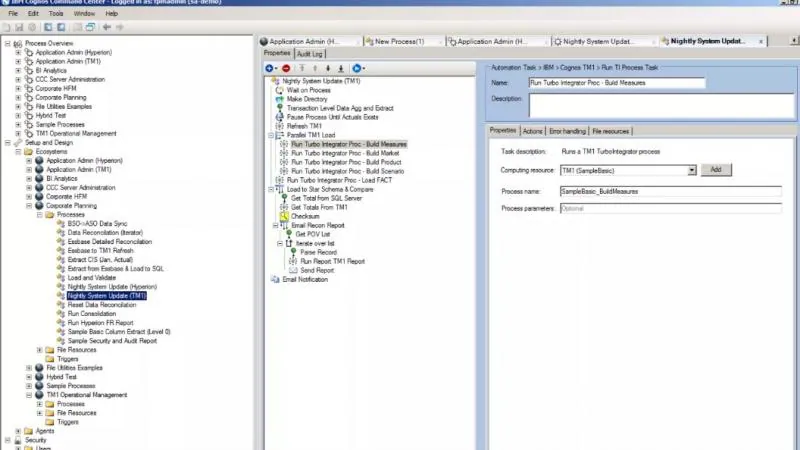Click the Pause Process Until Actuals Exists icon
The height and width of the screenshot is (450, 800).
(x=279, y=117)
